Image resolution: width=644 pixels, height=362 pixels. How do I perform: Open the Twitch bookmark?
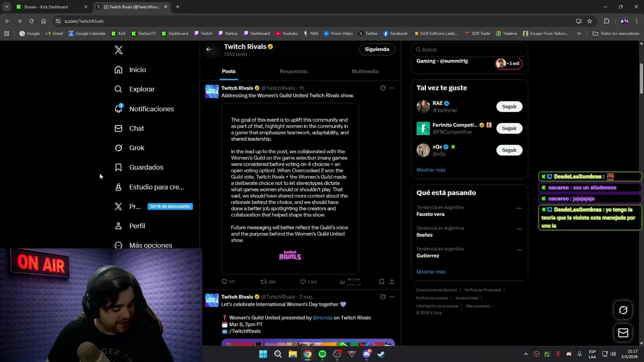click(x=203, y=34)
